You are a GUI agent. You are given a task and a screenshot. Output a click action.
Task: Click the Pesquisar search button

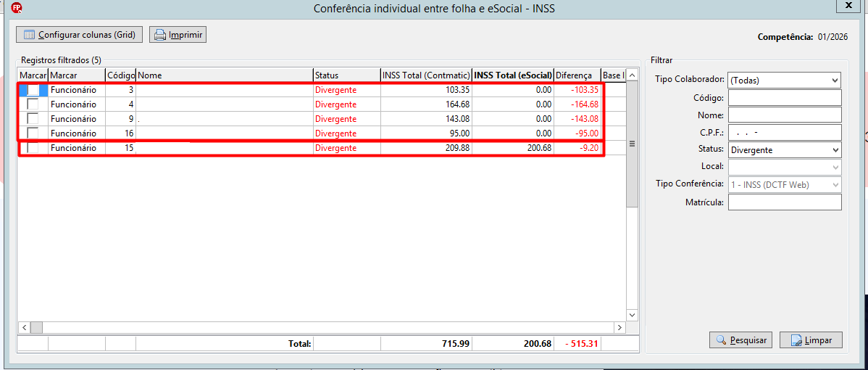click(x=740, y=340)
